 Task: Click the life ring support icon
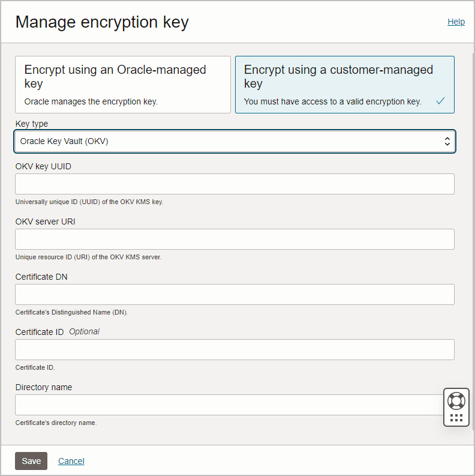[x=456, y=401]
